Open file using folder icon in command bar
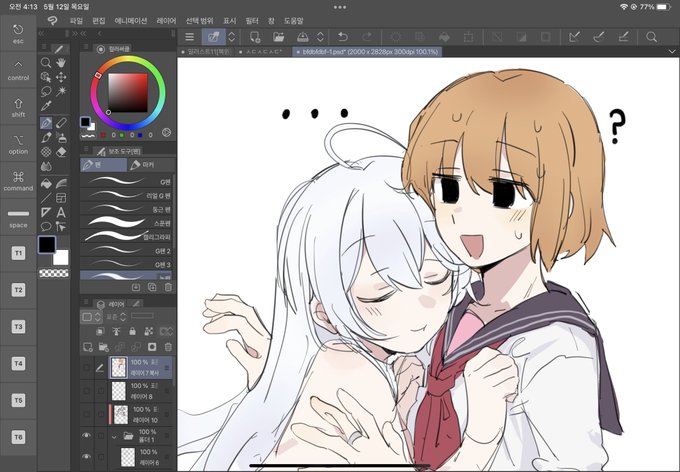 point(278,37)
